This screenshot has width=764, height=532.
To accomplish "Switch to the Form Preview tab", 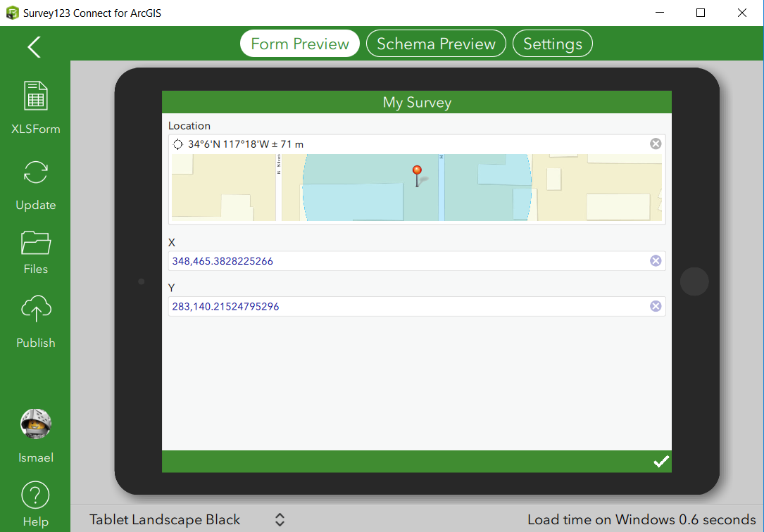I will click(300, 44).
